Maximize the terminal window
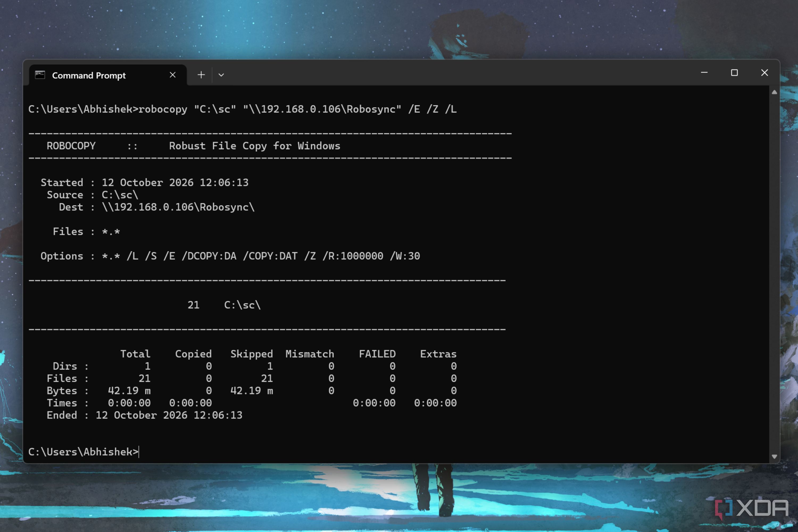 point(734,73)
